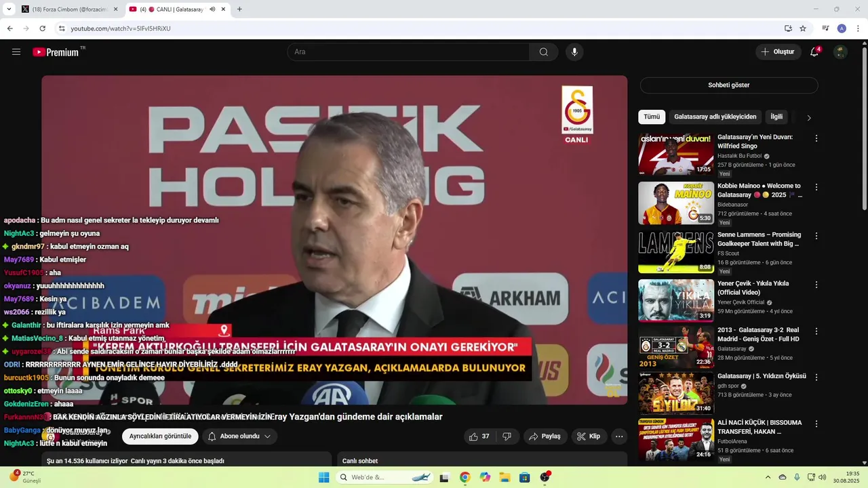This screenshot has width=868, height=488.
Task: Open the taskbar volume control
Action: [822, 477]
